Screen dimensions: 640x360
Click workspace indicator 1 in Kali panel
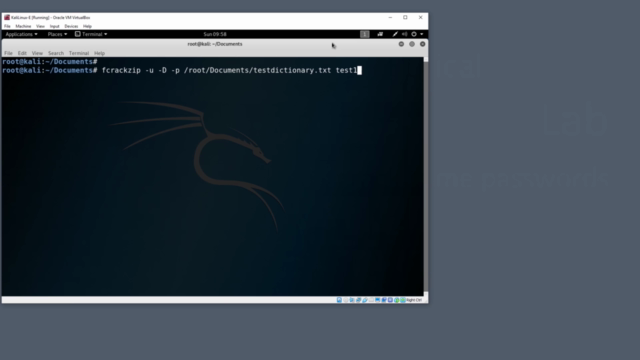(x=364, y=34)
